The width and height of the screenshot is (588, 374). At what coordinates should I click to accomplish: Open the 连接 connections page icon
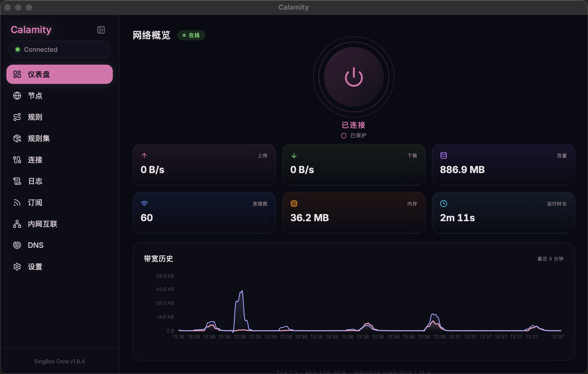tap(17, 160)
